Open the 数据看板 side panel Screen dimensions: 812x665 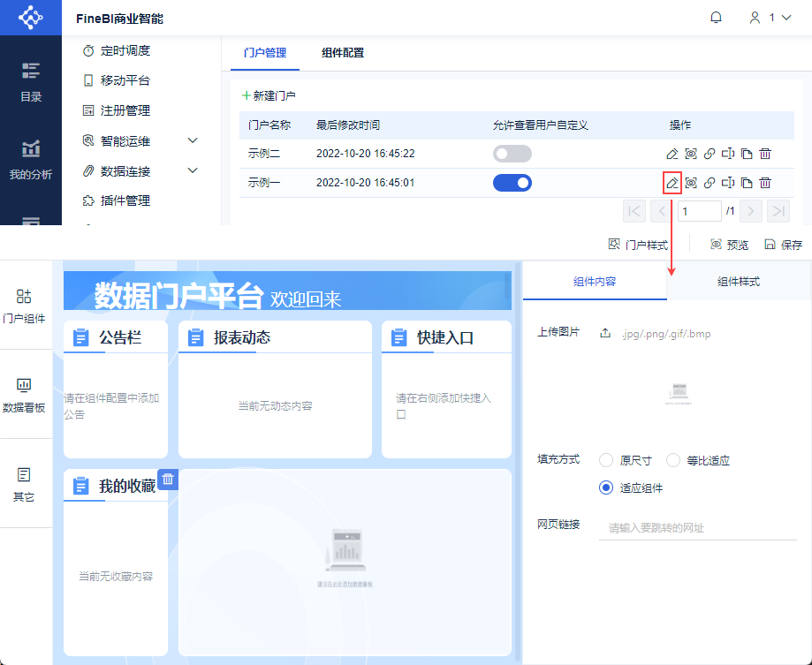[x=24, y=396]
